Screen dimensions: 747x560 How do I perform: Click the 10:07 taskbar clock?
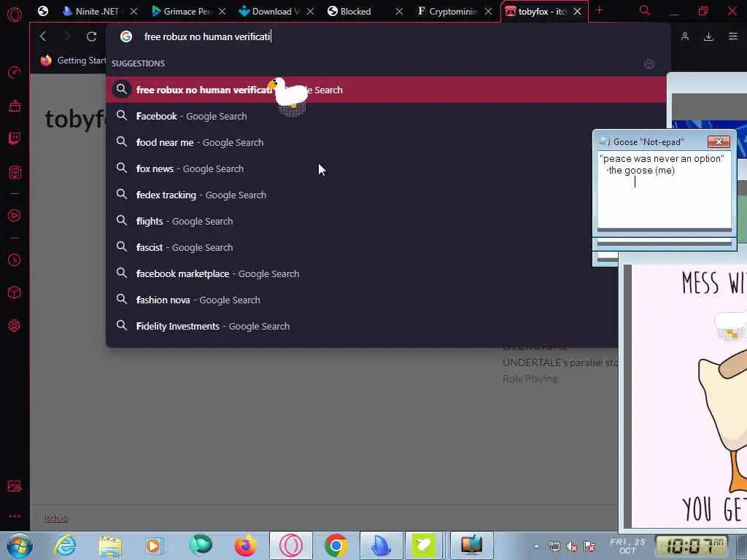[x=692, y=545]
